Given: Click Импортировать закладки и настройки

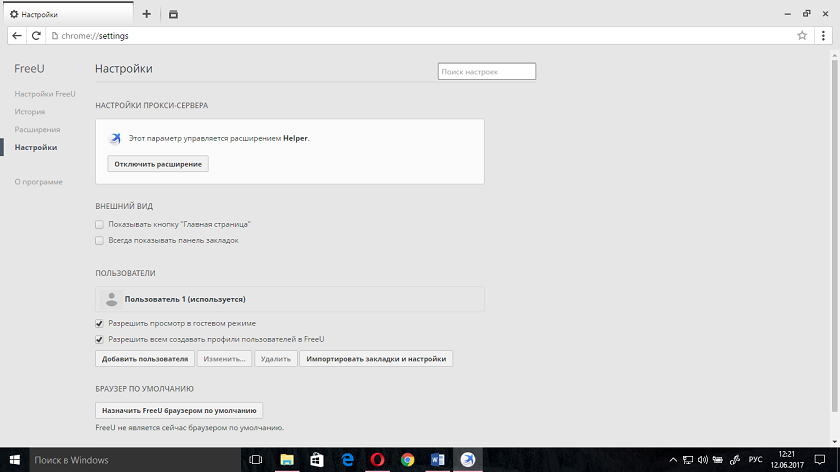Looking at the screenshot, I should pos(376,359).
